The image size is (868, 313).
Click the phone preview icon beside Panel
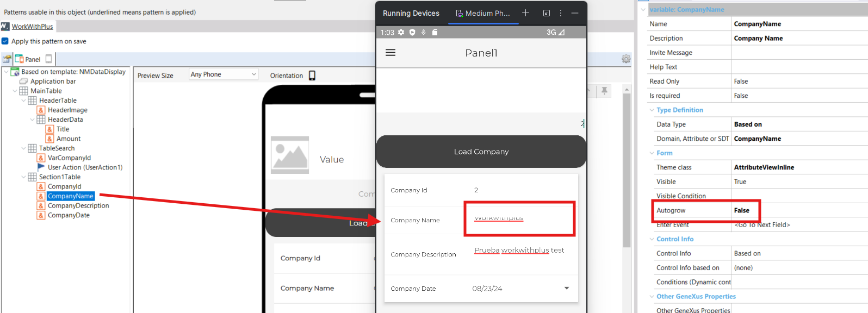point(48,59)
